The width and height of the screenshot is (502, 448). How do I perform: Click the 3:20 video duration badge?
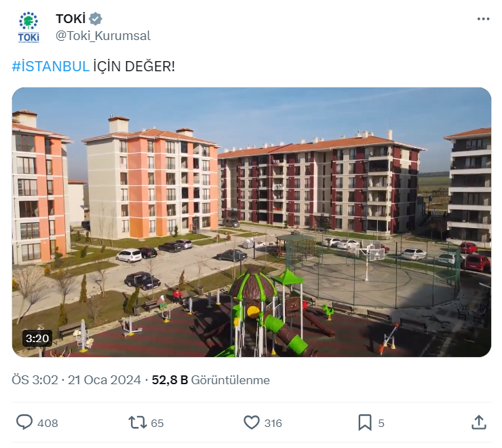(x=37, y=339)
